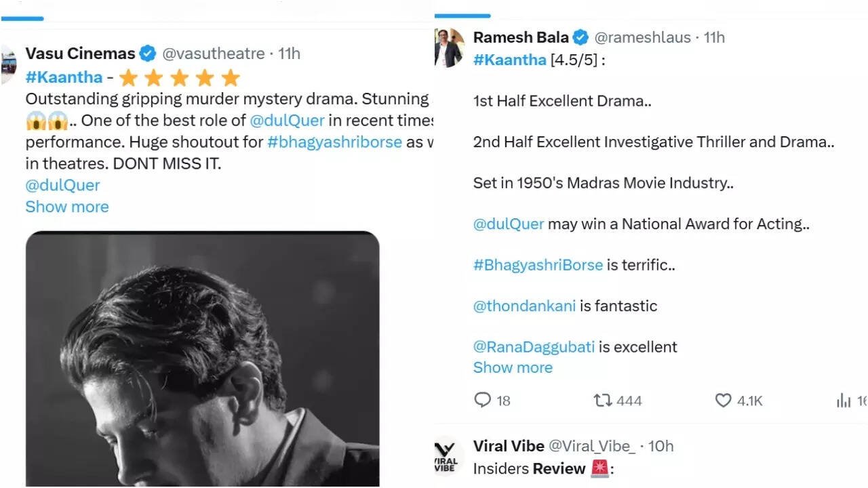Click the views analytics bar-chart icon

(x=844, y=401)
